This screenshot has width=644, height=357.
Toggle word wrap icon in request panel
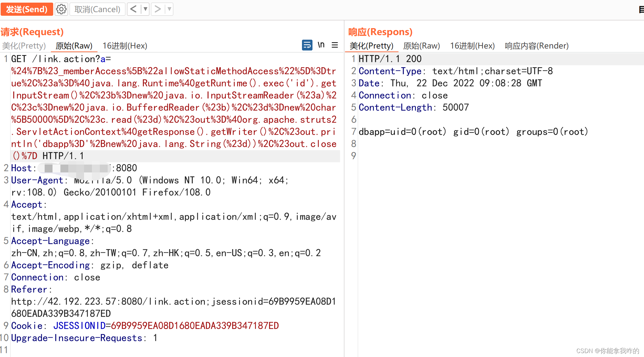coord(307,45)
